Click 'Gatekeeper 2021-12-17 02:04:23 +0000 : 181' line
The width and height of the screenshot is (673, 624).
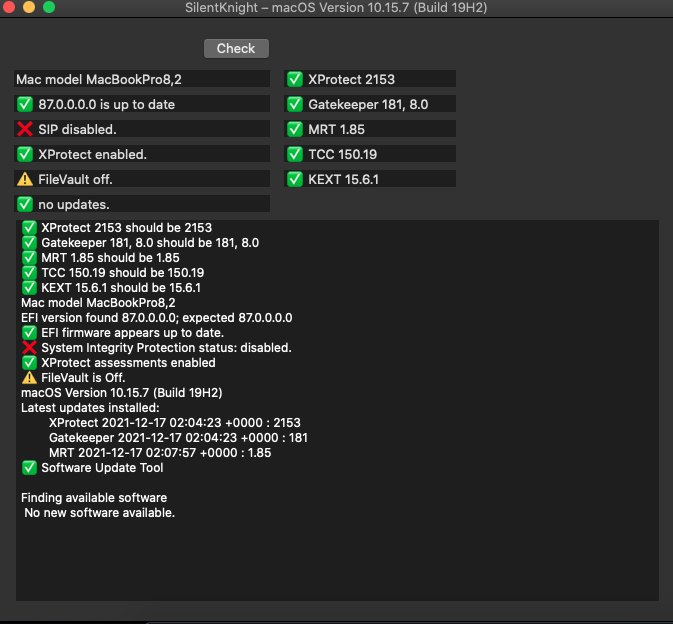point(178,438)
